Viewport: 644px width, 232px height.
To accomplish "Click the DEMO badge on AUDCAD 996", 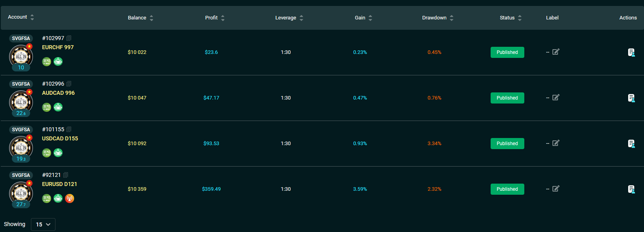I will tap(47, 107).
